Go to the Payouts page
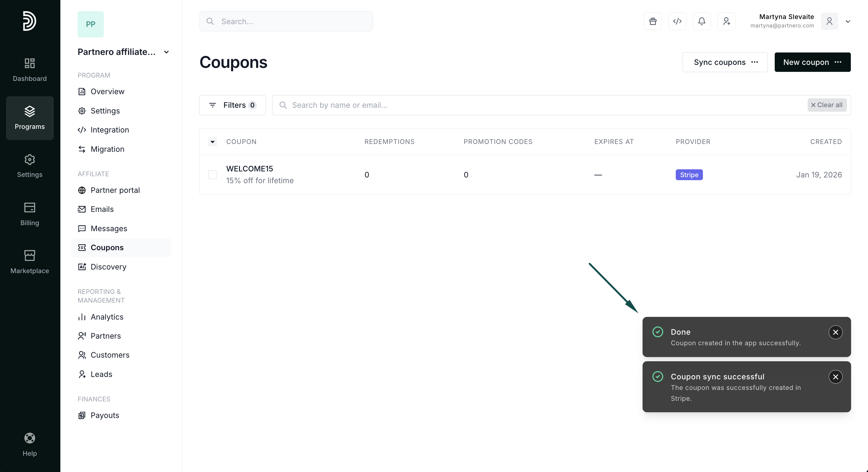Image resolution: width=868 pixels, height=472 pixels. tap(104, 415)
